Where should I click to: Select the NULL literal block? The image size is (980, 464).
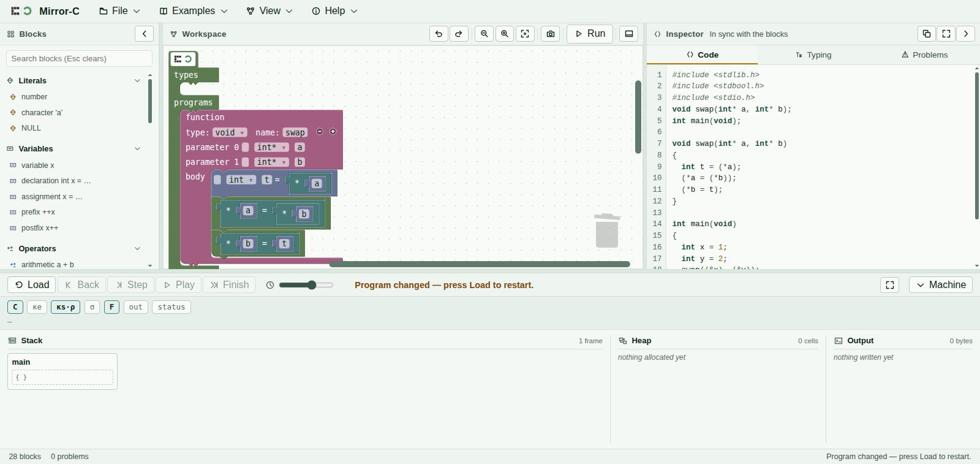point(31,128)
